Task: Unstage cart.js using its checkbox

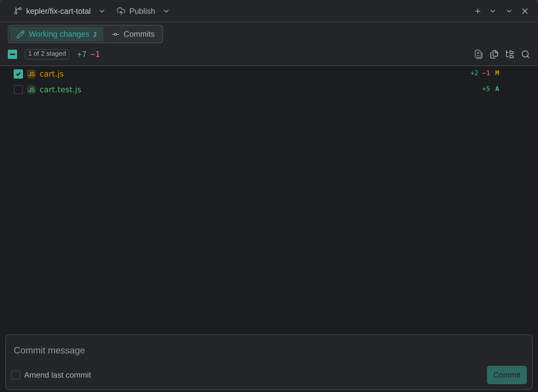Action: coord(18,74)
